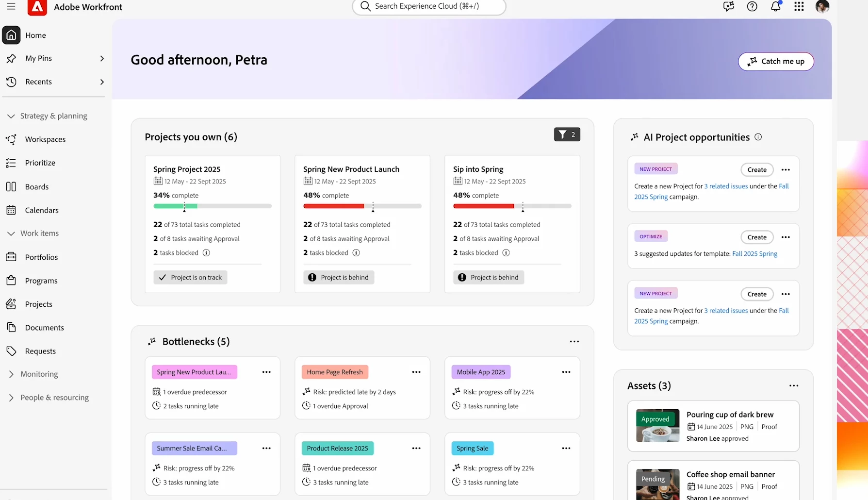Click the Product Release 2025 teal tag

(x=338, y=448)
